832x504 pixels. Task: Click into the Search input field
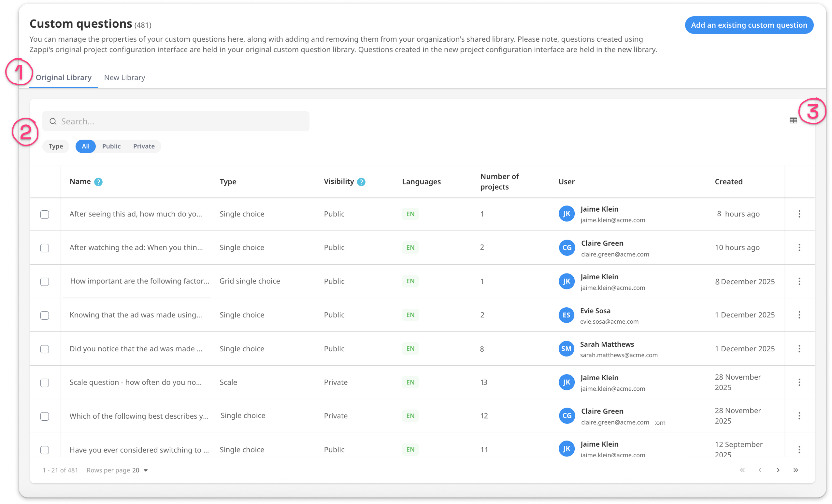[176, 121]
